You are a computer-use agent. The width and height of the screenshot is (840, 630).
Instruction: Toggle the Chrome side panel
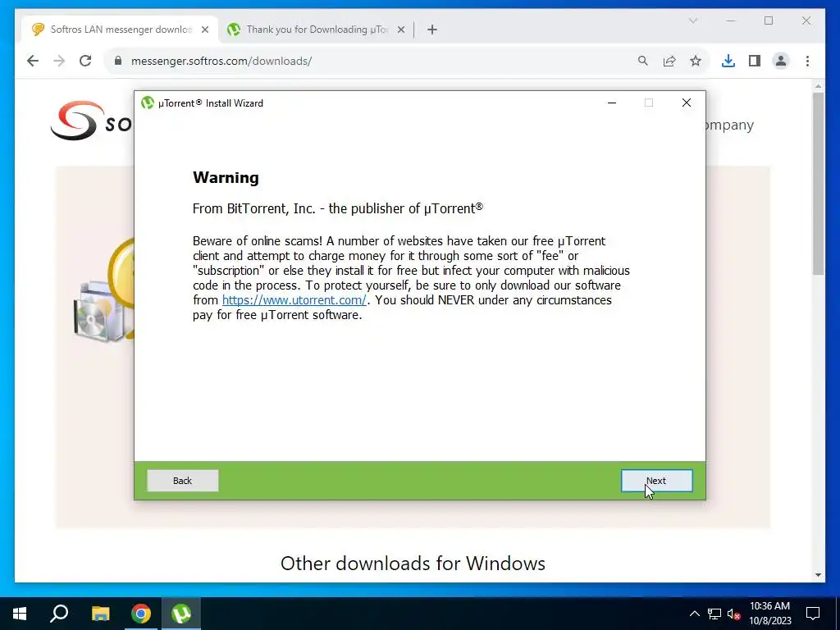755,61
